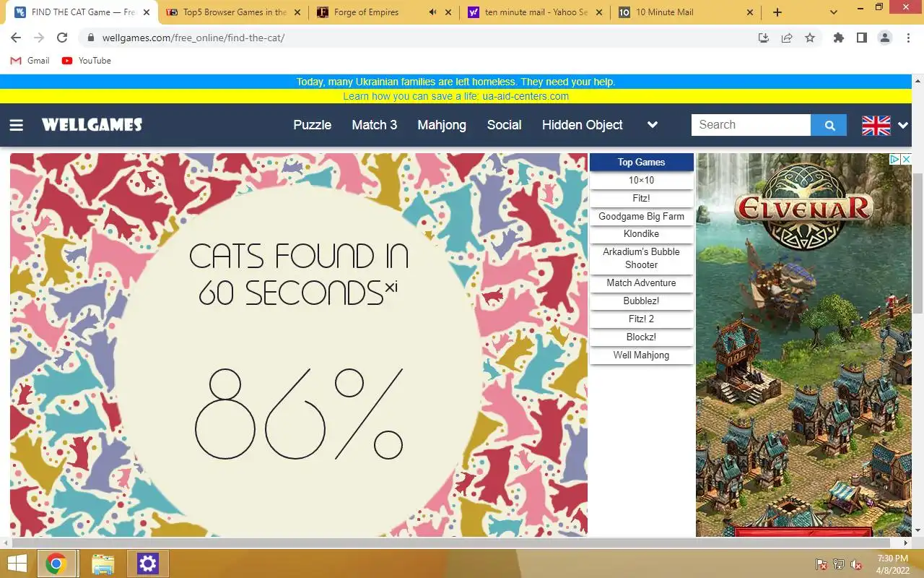
Task: Bookmark this page with star icon
Action: click(810, 38)
